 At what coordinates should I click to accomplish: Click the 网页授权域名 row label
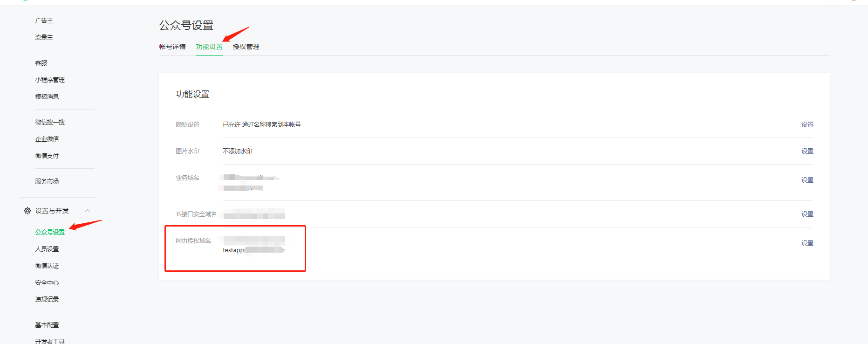click(x=193, y=241)
